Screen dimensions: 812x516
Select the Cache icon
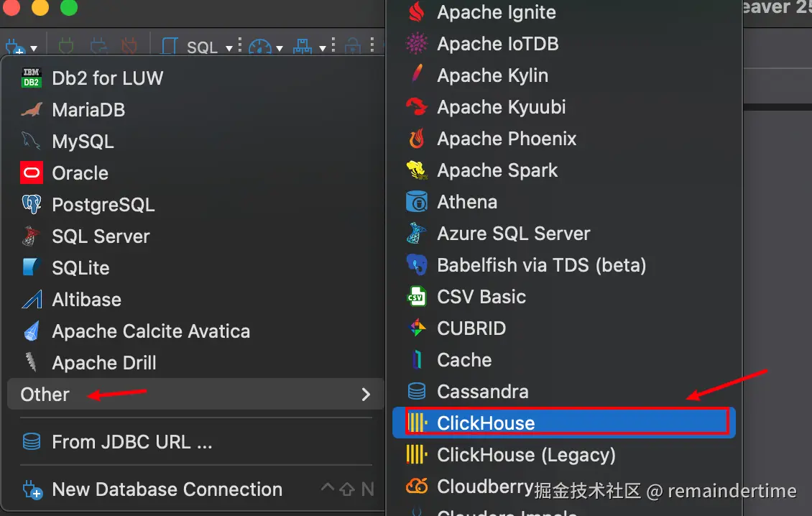(x=416, y=359)
